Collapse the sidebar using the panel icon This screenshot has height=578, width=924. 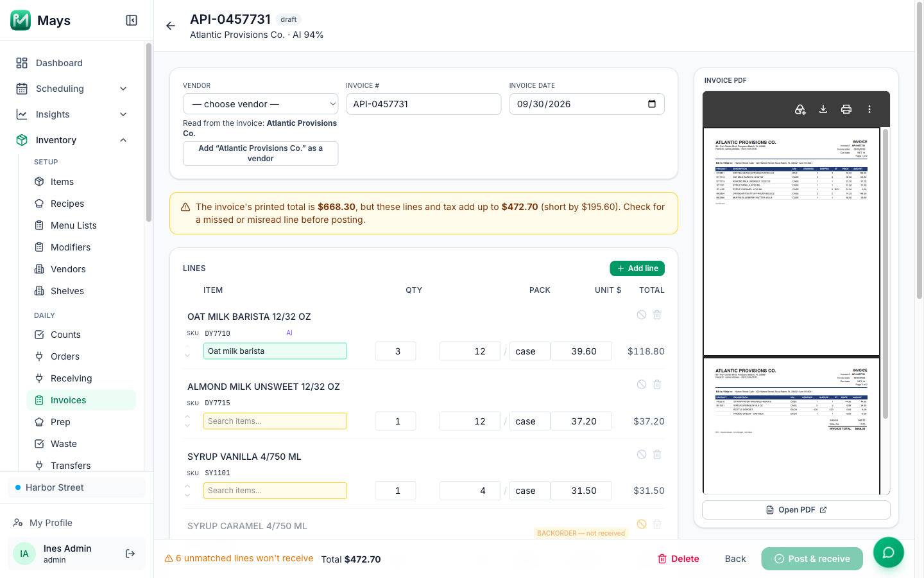(x=132, y=21)
